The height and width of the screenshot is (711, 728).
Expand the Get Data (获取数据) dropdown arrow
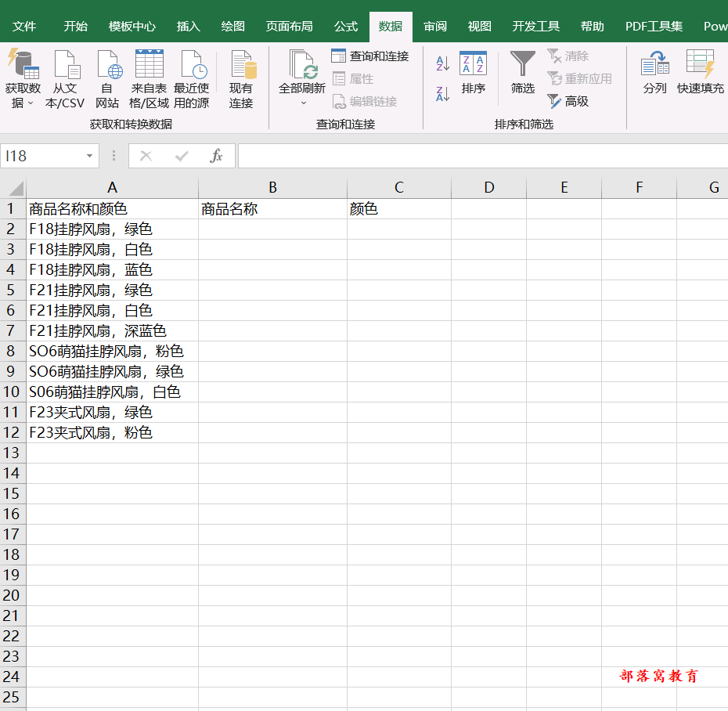pos(31,103)
